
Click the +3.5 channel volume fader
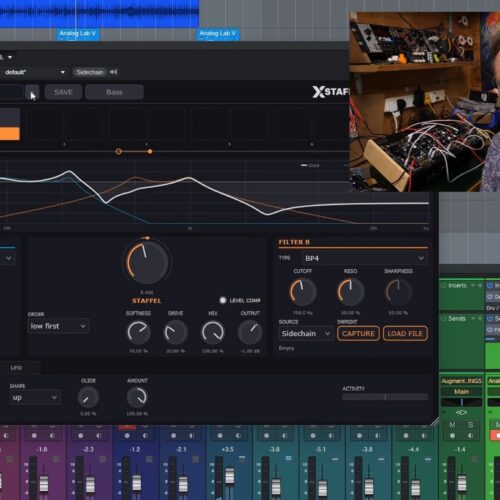click(x=230, y=476)
